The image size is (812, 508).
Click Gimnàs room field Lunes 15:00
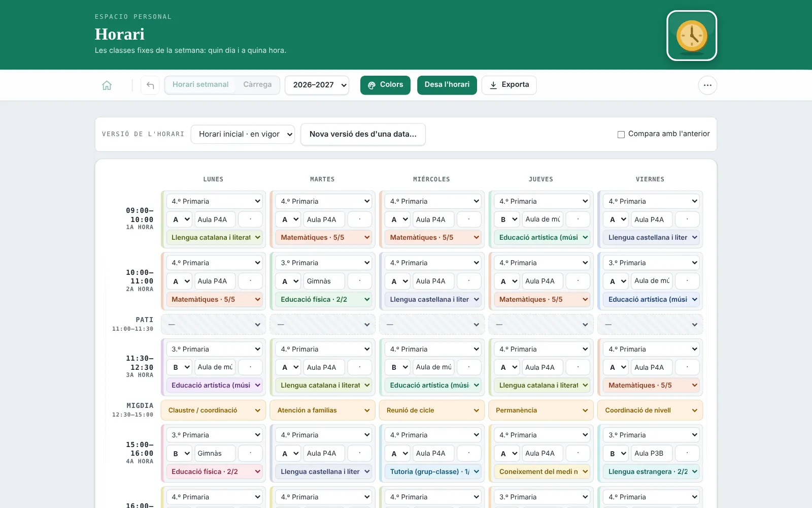click(214, 453)
